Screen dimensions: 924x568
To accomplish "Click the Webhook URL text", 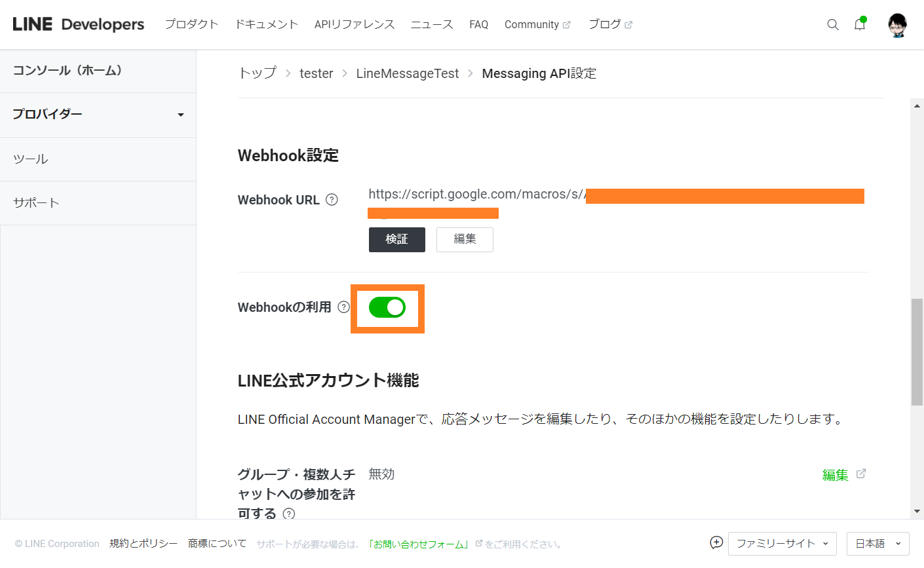I will coord(476,195).
